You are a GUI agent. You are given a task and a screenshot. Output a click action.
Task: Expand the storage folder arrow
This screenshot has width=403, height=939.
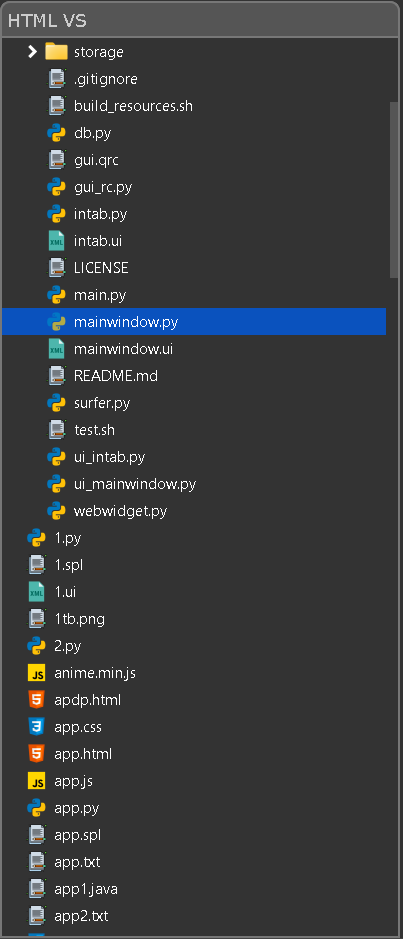click(32, 52)
